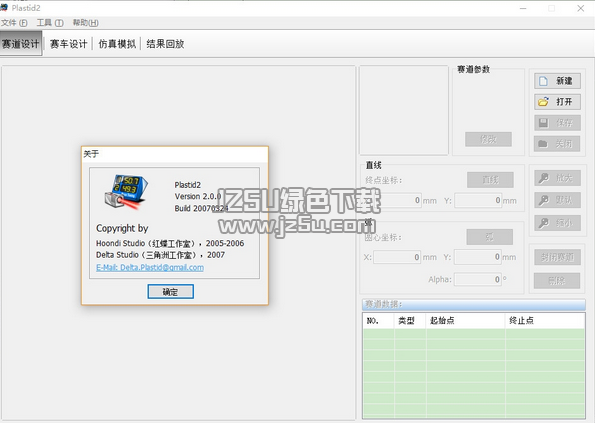The width and height of the screenshot is (595, 423).
Task: Click the 删除 delete button
Action: (x=557, y=281)
